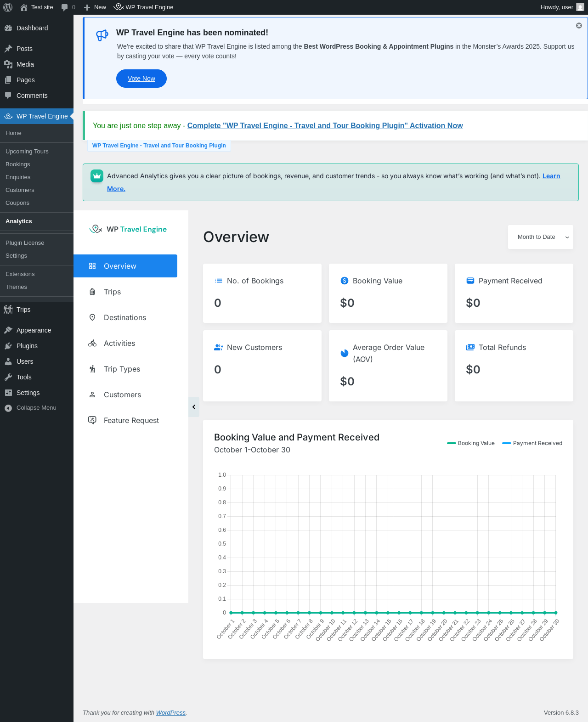Open Plugins in the admin menu
Image resolution: width=588 pixels, height=722 pixels.
pos(27,346)
